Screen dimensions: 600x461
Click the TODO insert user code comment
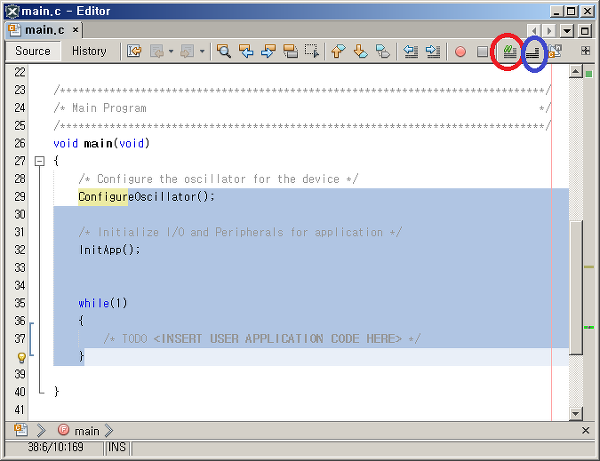coord(262,339)
